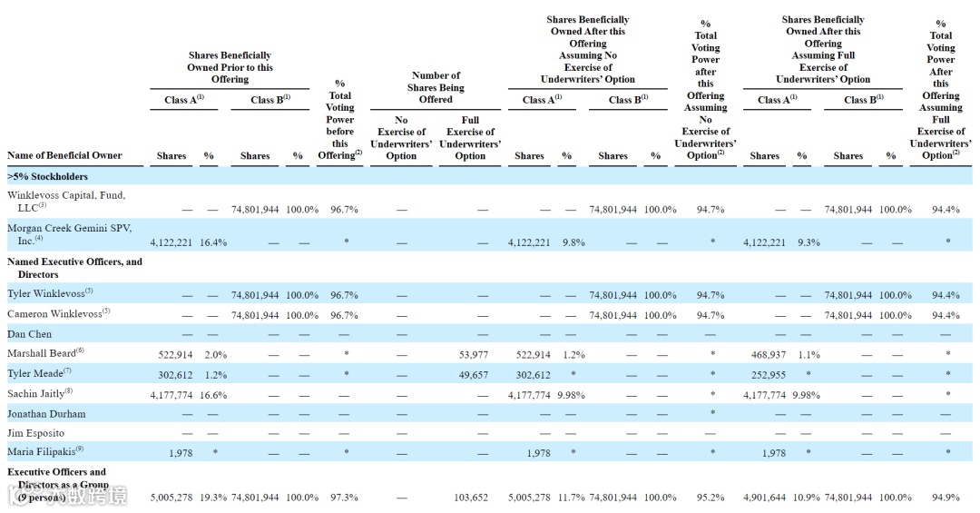
Task: Click the 'Maria Filipakis' row name
Action: (x=45, y=451)
